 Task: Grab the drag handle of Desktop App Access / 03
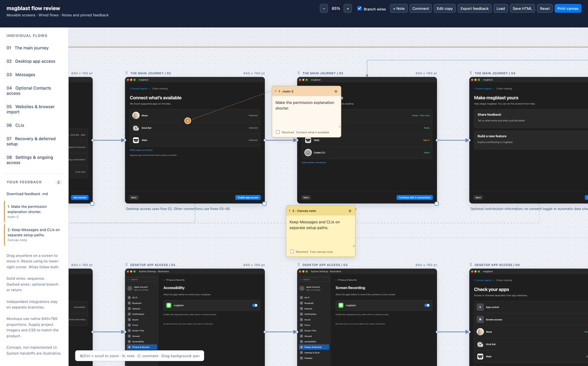click(x=299, y=265)
